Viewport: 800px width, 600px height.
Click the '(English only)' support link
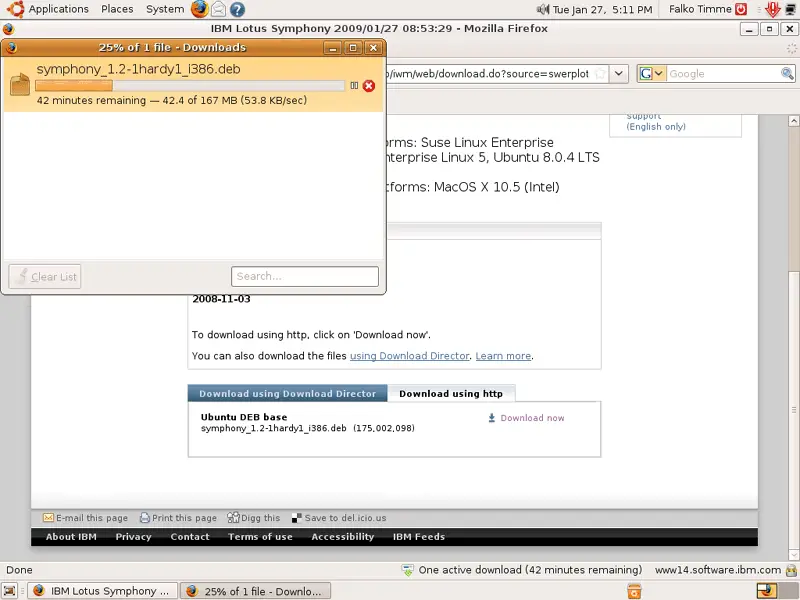coord(656,127)
